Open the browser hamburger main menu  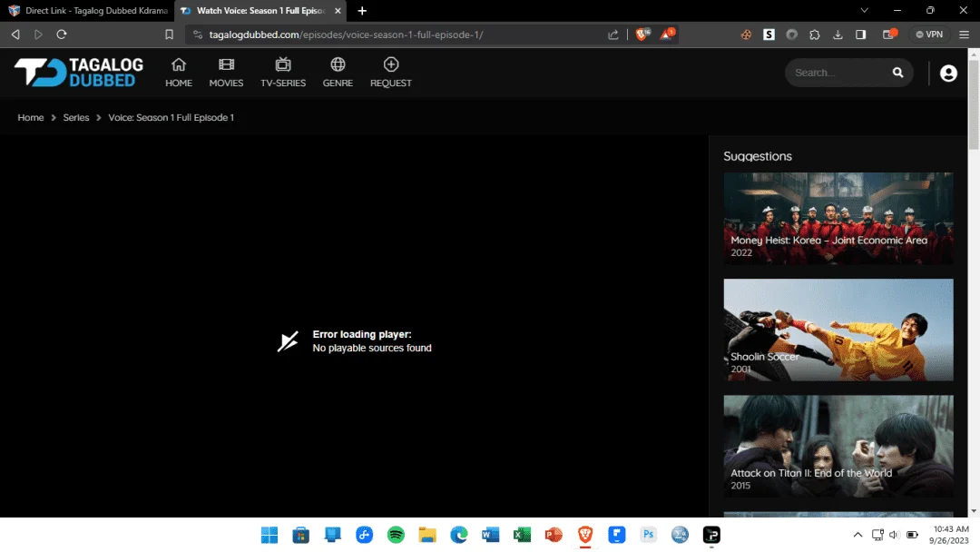coord(964,34)
